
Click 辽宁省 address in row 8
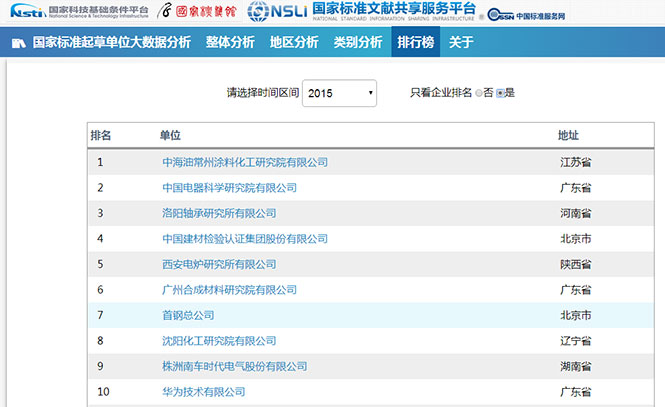click(x=576, y=341)
